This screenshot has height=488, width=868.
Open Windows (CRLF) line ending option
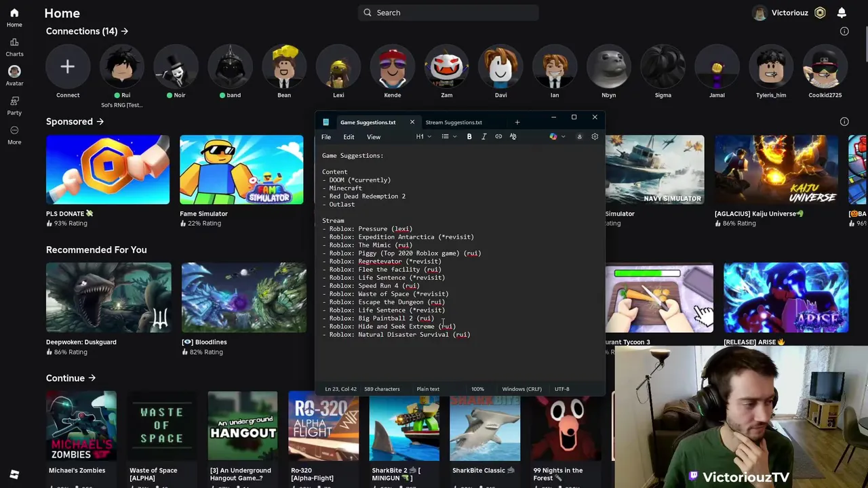(521, 389)
